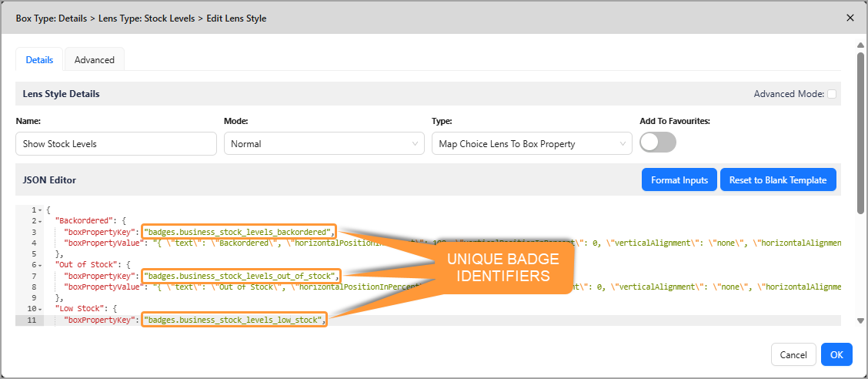This screenshot has width=868, height=379.
Task: Enable the Advanced Mode checkbox
Action: 832,94
